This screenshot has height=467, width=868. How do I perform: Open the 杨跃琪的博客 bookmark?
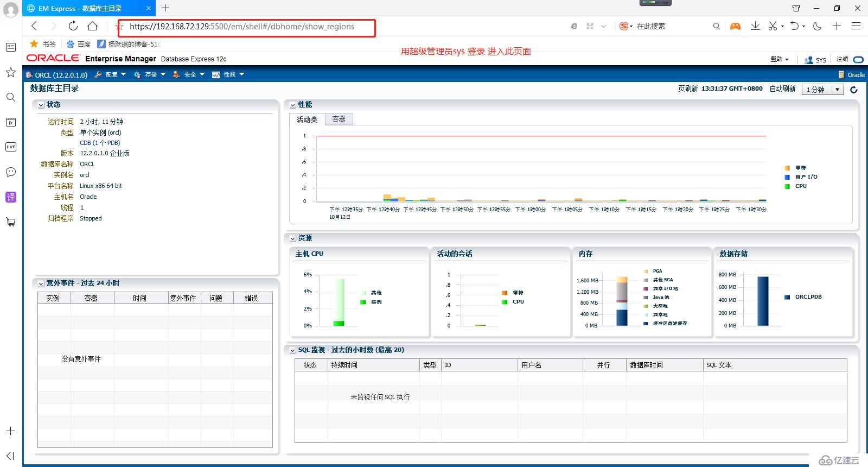(x=129, y=44)
